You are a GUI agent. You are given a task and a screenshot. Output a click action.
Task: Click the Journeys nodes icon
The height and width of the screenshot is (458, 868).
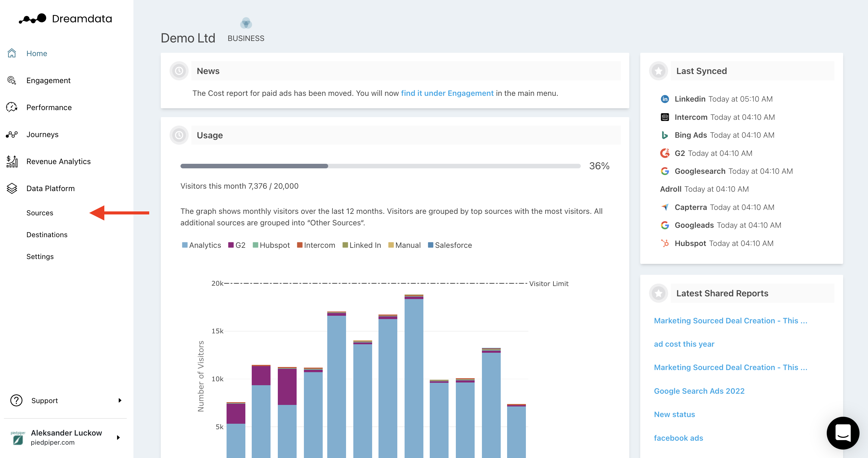tap(12, 134)
